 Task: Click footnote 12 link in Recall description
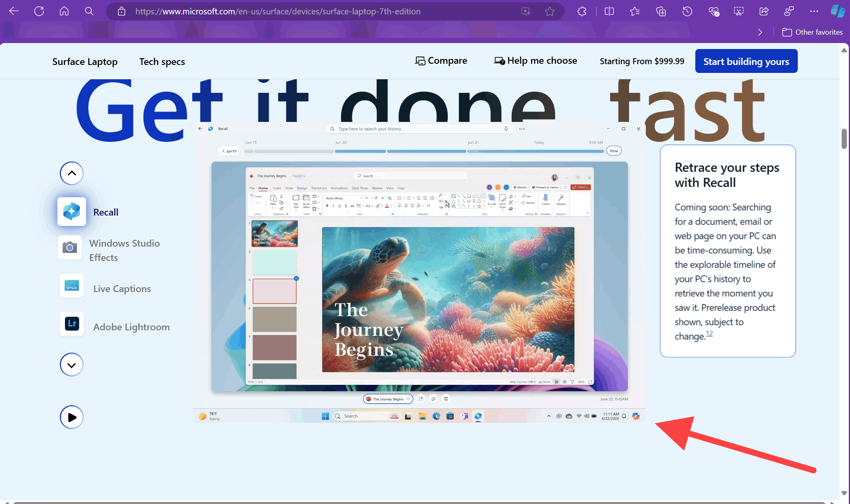coord(709,334)
